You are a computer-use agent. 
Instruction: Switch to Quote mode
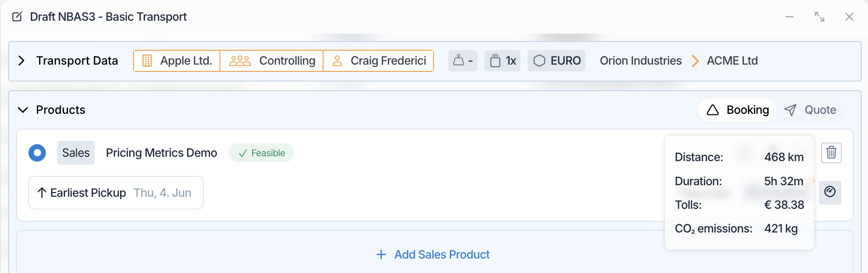(x=811, y=110)
